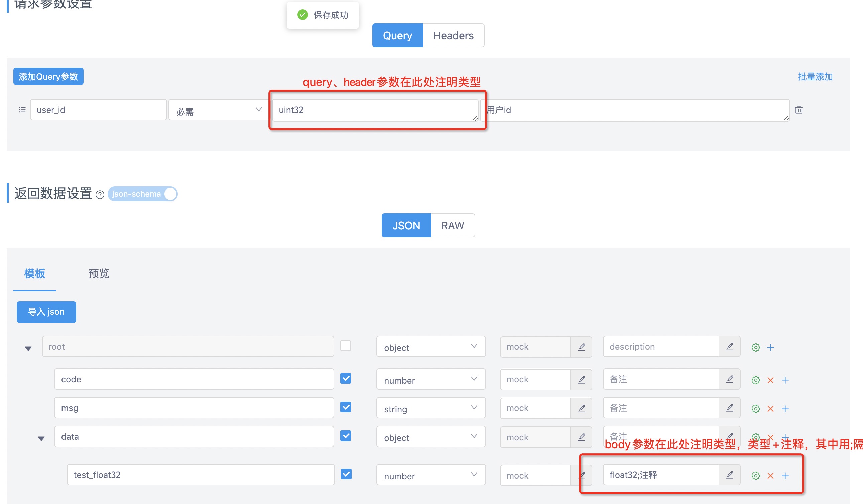The width and height of the screenshot is (863, 504).
Task: Click mock input for test_float32 row
Action: [x=535, y=476]
